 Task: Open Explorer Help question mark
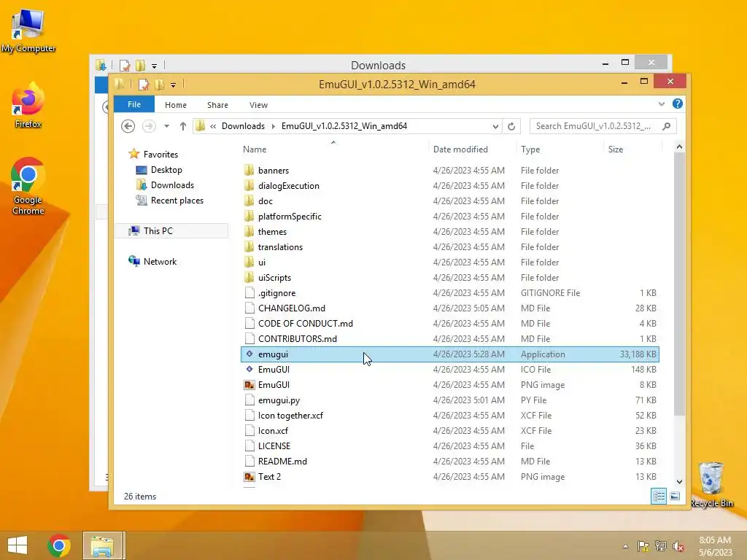click(x=678, y=104)
